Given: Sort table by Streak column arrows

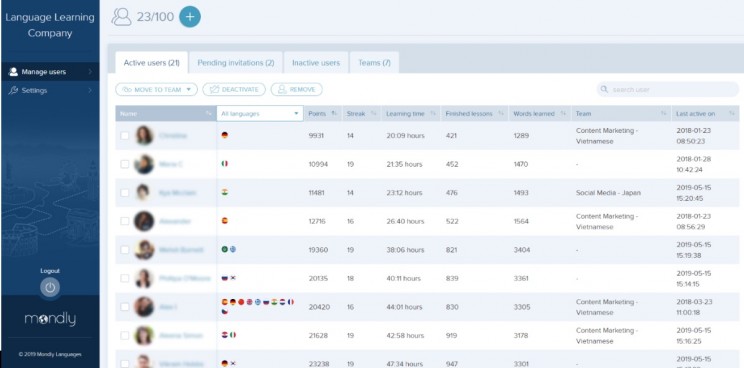Looking at the screenshot, I should click(373, 114).
